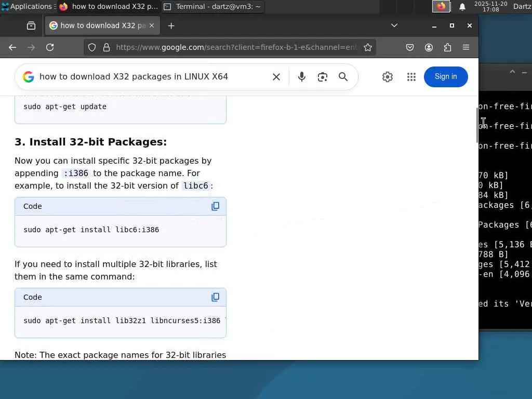This screenshot has height=399, width=532.
Task: Click '3. Install 32-bit Packages:' heading
Action: coord(90,142)
